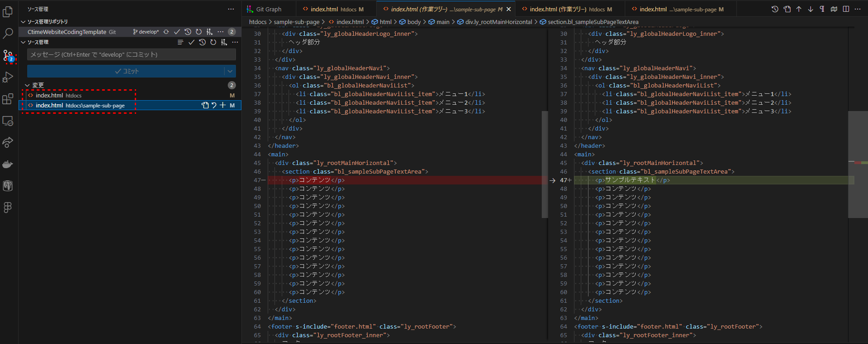Toggle whitespace paragraph icon in diff toolbar
The height and width of the screenshot is (344, 868).
(822, 9)
